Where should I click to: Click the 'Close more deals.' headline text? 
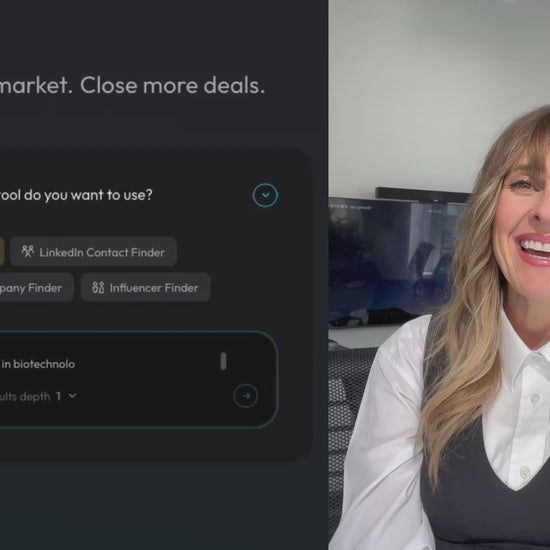pyautogui.click(x=172, y=86)
